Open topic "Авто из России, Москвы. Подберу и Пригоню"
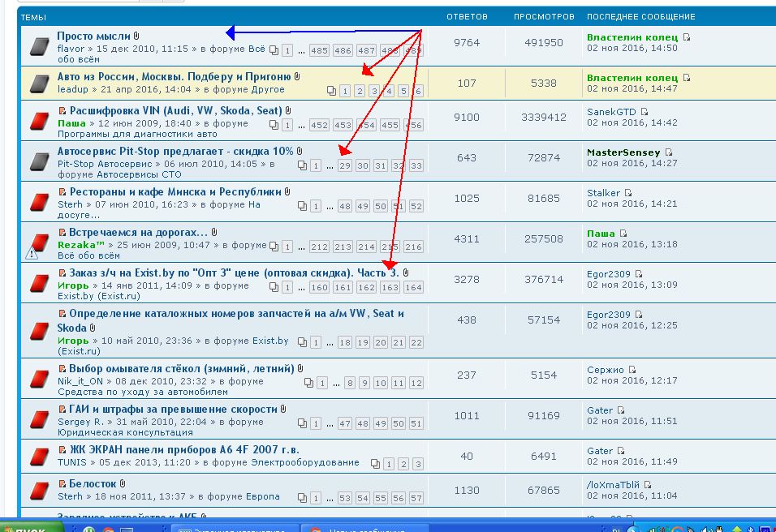Screen dimensions: 776x532 (x=175, y=77)
